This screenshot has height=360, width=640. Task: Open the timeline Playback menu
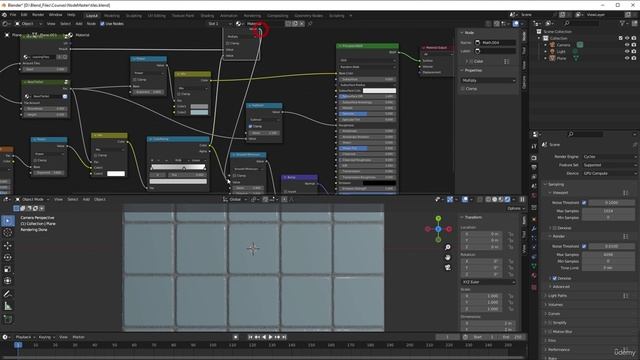(25, 337)
